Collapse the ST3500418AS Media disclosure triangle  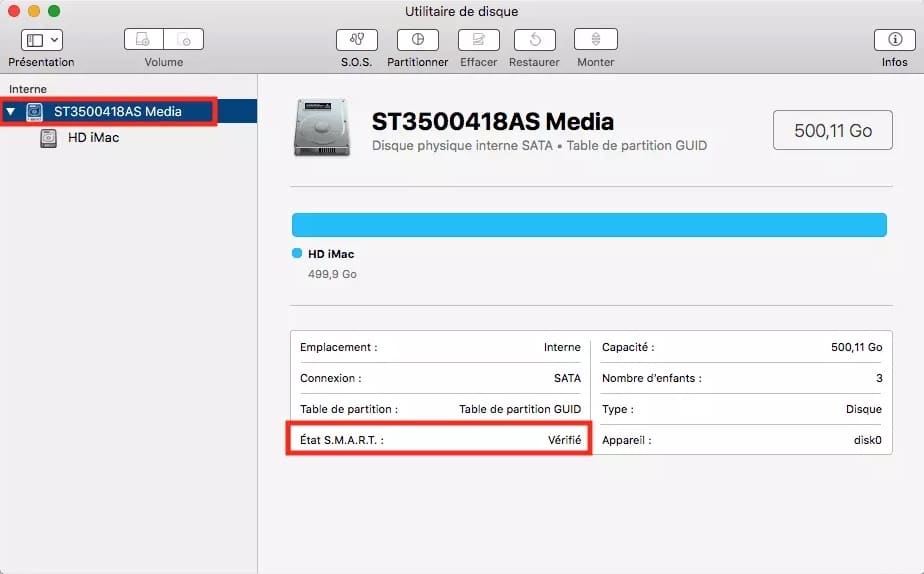[11, 112]
